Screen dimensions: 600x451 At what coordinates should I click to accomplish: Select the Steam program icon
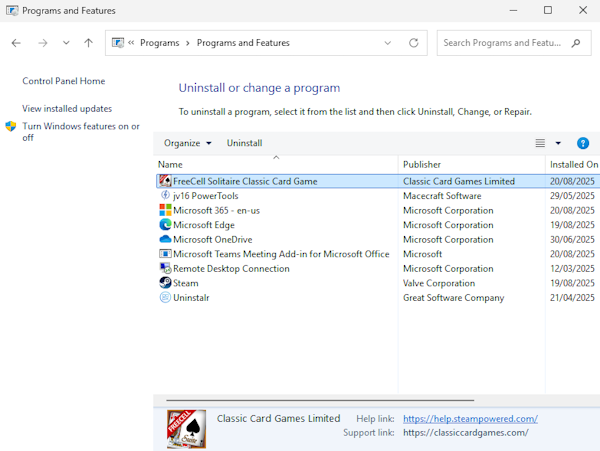point(165,283)
